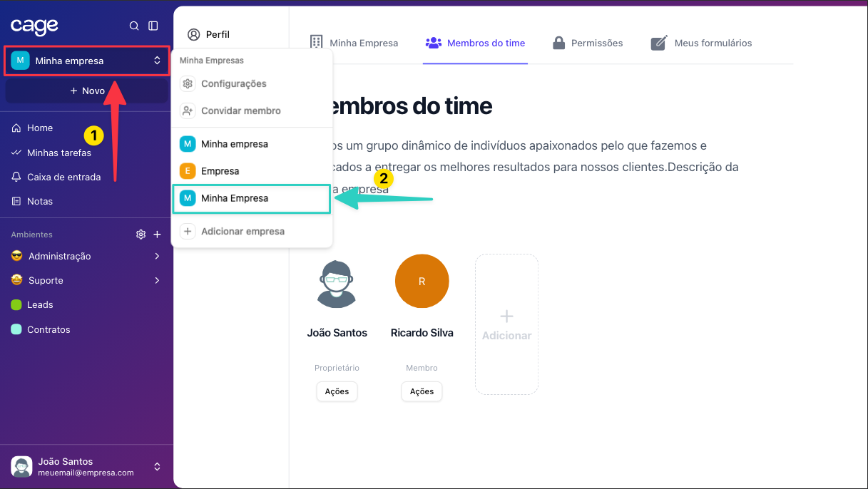This screenshot has height=489, width=868.
Task: Switch to the Permissões tab
Action: point(588,43)
